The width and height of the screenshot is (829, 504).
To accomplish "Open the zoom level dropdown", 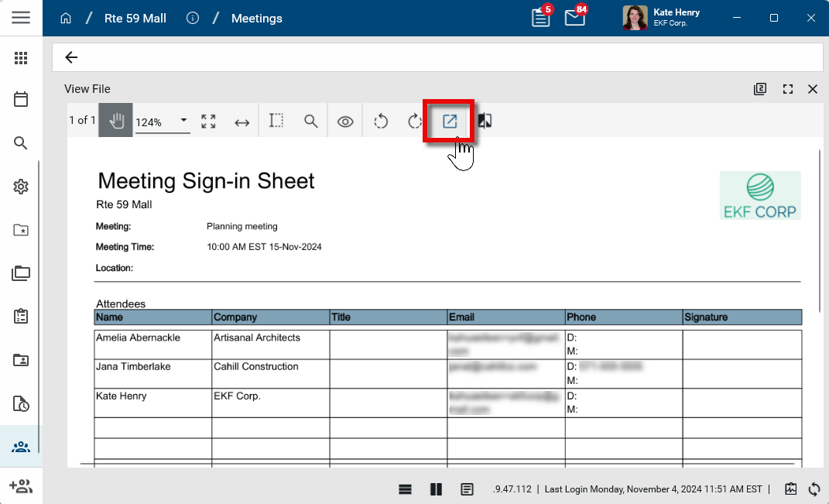I will tap(183, 121).
